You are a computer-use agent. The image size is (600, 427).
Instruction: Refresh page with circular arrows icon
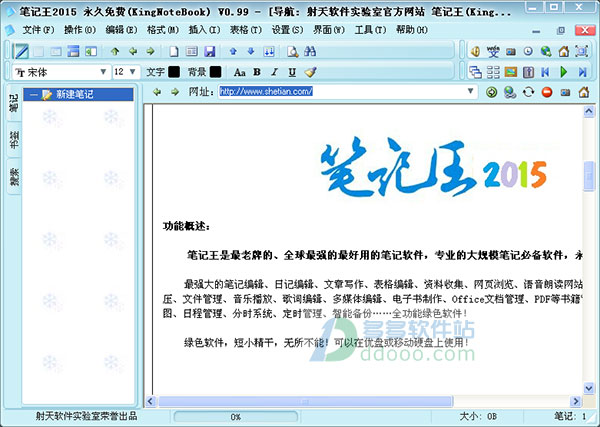coord(528,92)
